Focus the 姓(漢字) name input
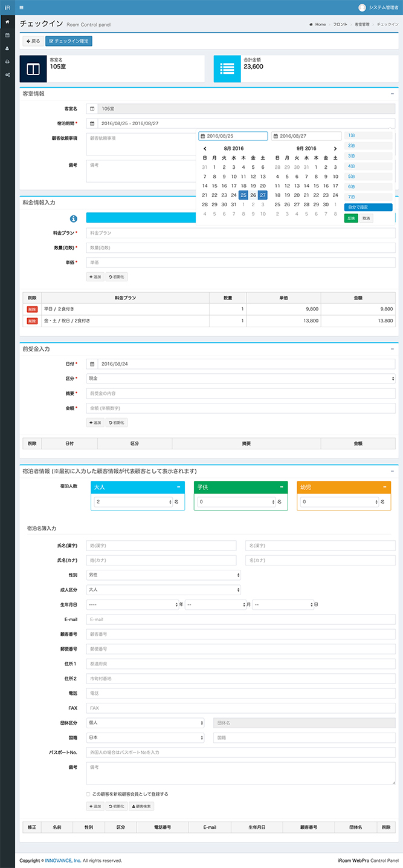The image size is (403, 868). pos(161,546)
